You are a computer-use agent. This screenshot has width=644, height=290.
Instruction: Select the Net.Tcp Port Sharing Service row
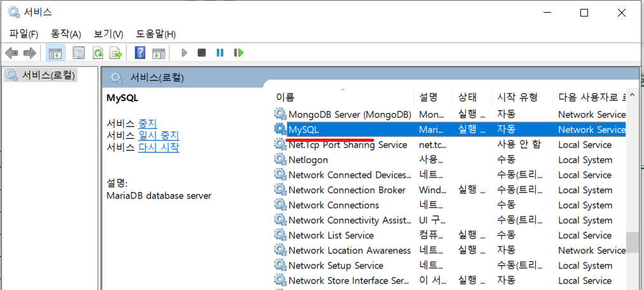click(x=449, y=144)
